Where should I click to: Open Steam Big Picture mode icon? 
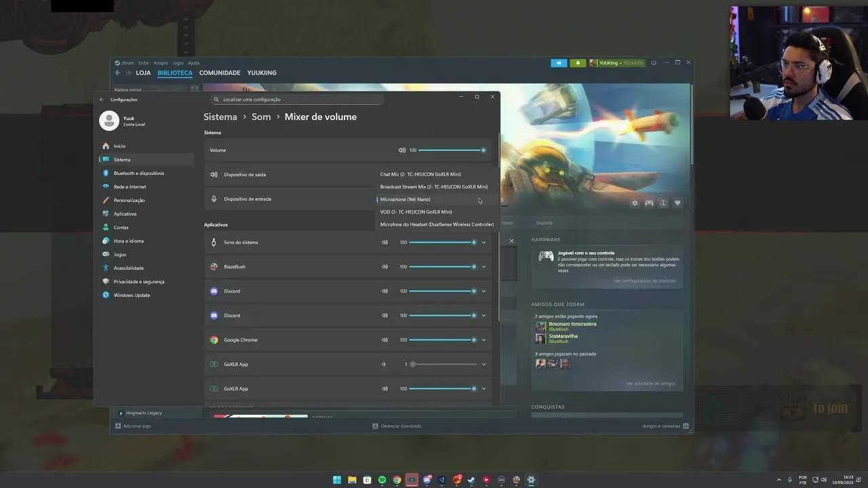point(653,63)
